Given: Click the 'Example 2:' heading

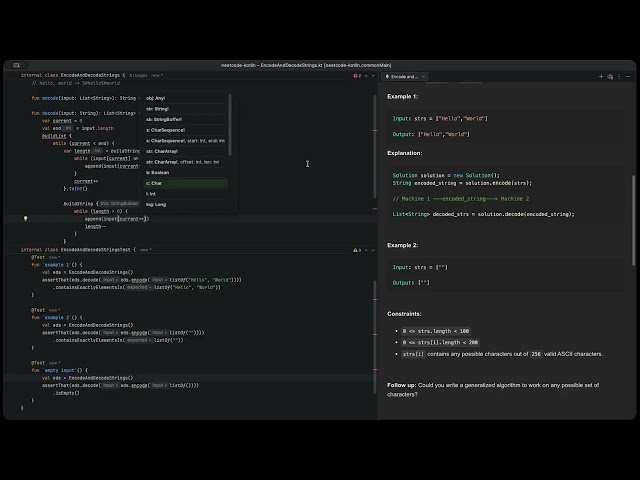Looking at the screenshot, I should 402,245.
